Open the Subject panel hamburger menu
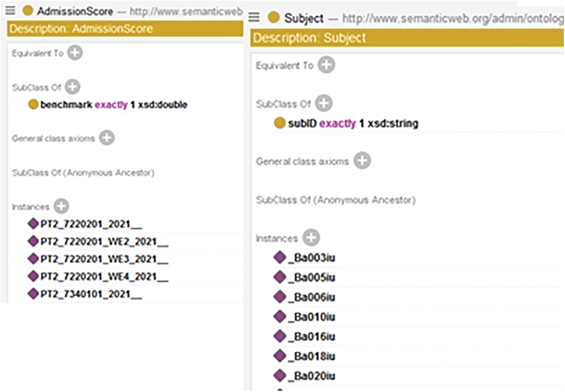 [x=254, y=17]
